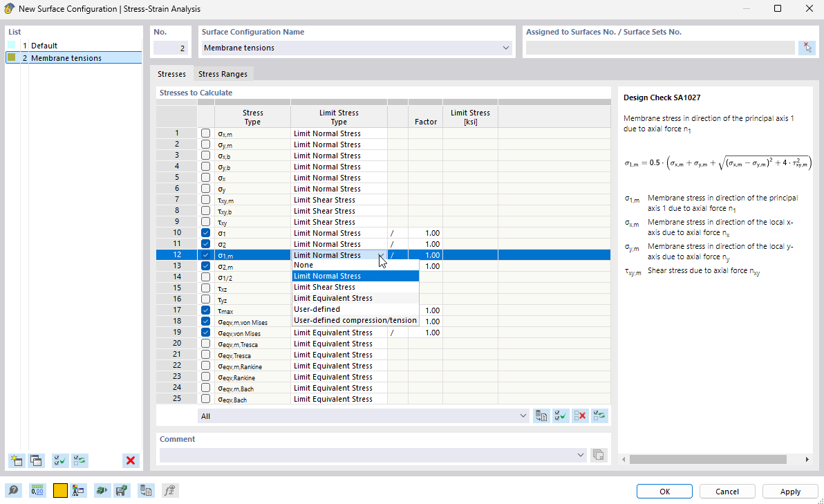The height and width of the screenshot is (504, 824).
Task: Create a new surface configuration
Action: click(16, 460)
